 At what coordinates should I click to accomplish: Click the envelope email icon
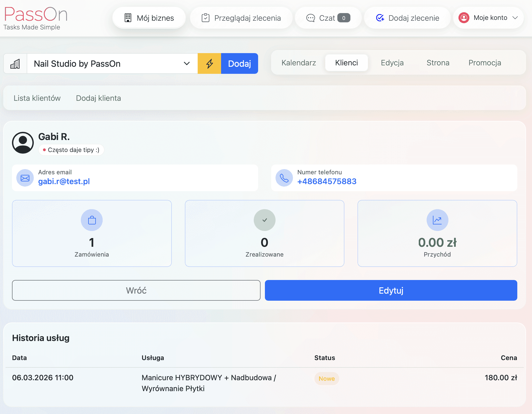click(x=25, y=178)
